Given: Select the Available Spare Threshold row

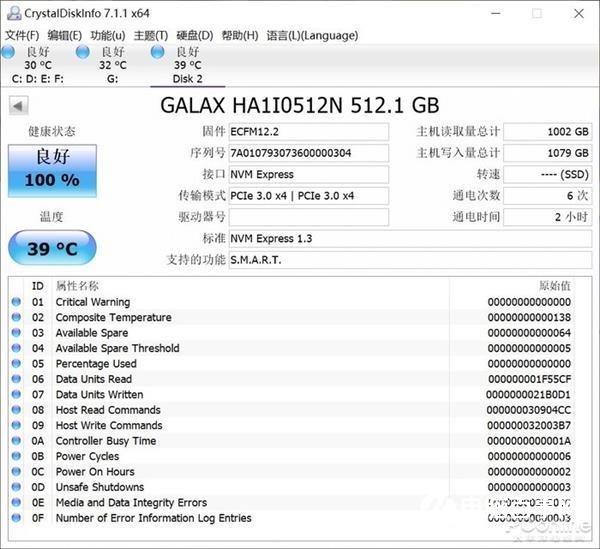Looking at the screenshot, I should pyautogui.click(x=292, y=349).
